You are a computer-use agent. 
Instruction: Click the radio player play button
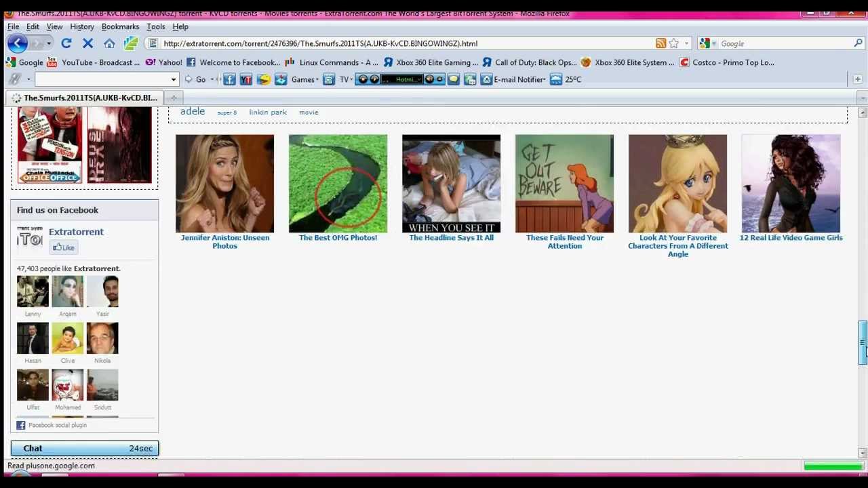[x=374, y=79]
